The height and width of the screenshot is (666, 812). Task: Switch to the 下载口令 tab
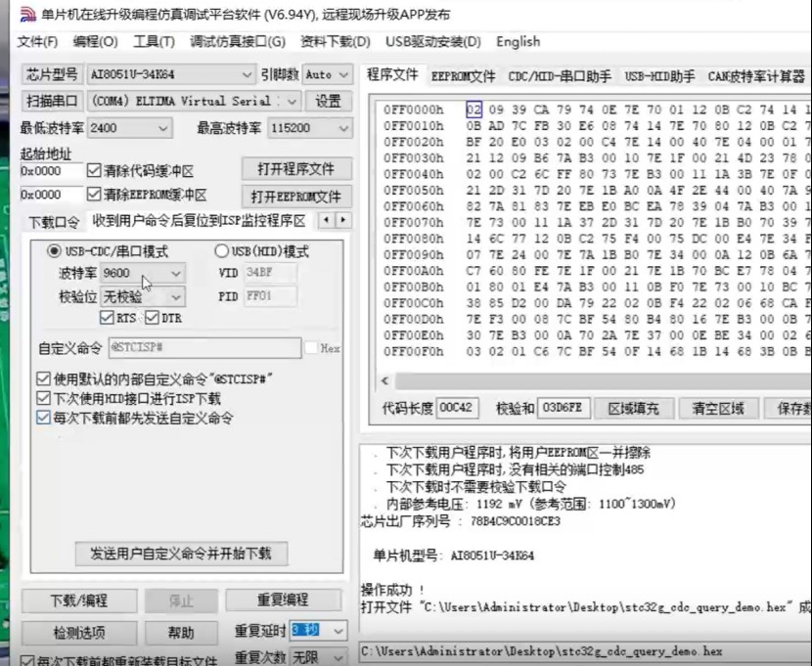coord(54,223)
